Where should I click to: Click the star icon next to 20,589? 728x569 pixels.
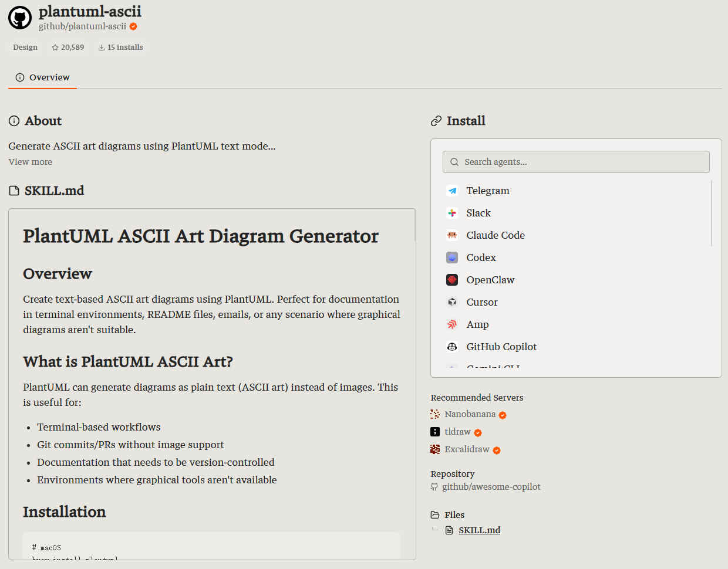55,48
